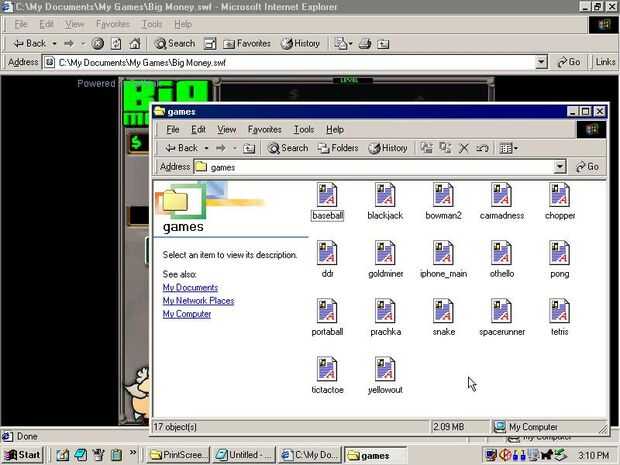Click Refresh icon in Internet Explorer toolbar
The height and width of the screenshot is (465, 620).
(x=116, y=43)
